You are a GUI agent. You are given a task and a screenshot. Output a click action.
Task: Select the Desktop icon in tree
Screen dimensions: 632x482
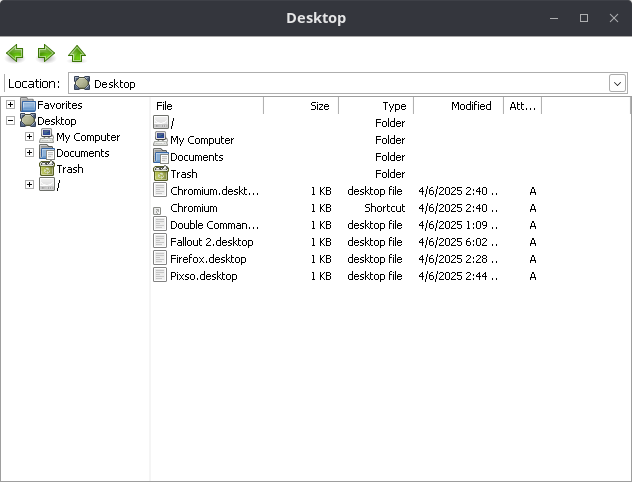coord(28,120)
